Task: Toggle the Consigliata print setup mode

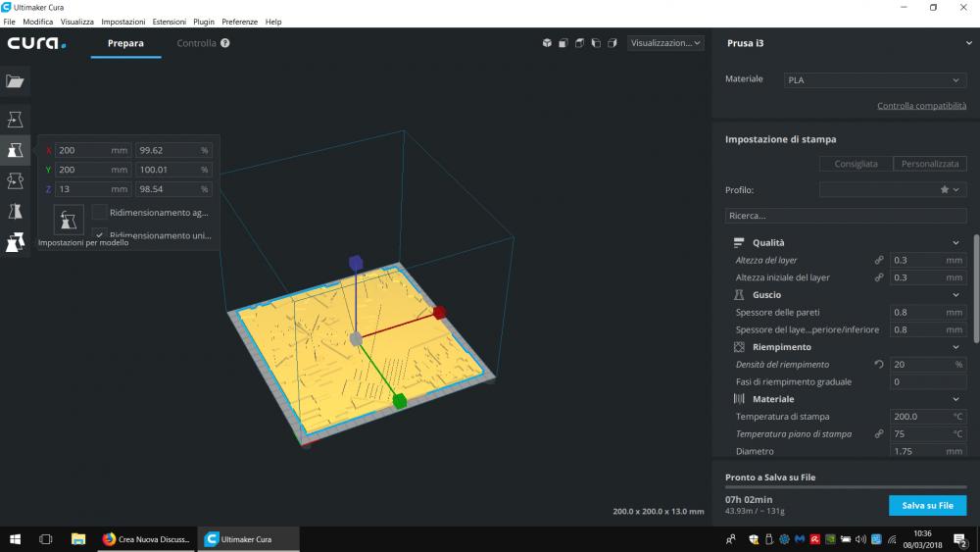Action: [x=856, y=164]
